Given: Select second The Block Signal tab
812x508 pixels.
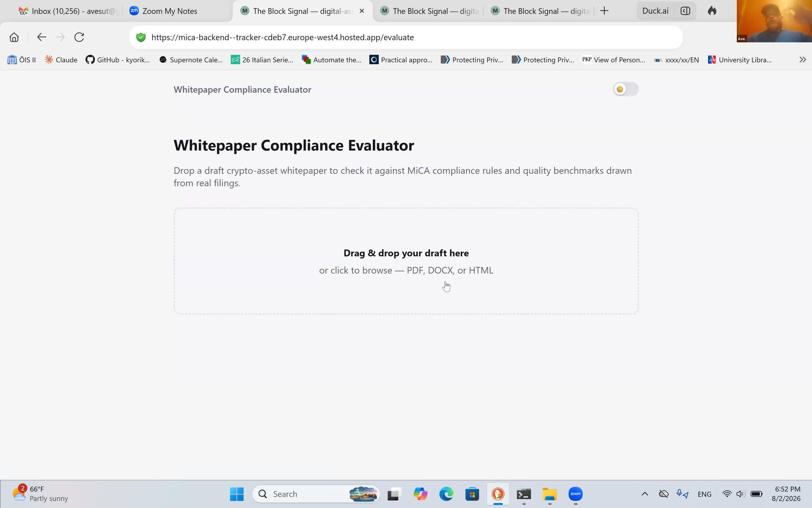Looking at the screenshot, I should pos(429,11).
